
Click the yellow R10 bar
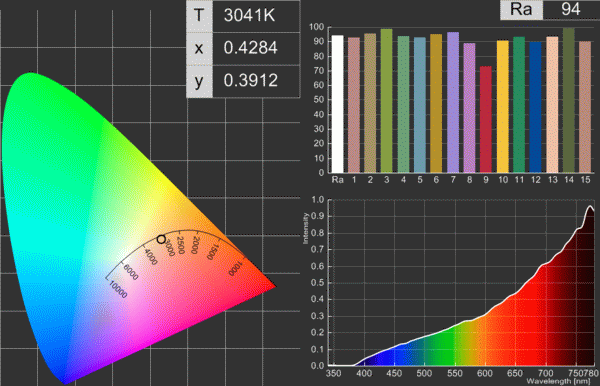[503, 106]
